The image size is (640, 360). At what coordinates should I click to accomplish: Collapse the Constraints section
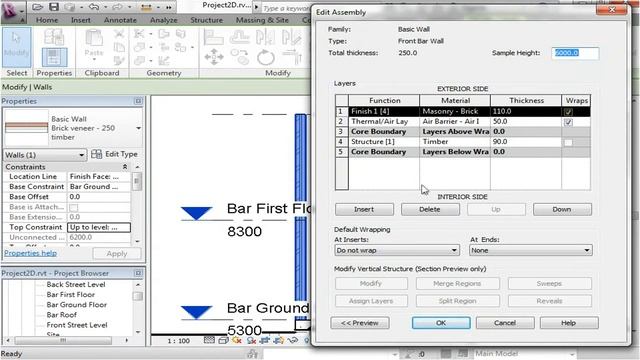tap(125, 167)
